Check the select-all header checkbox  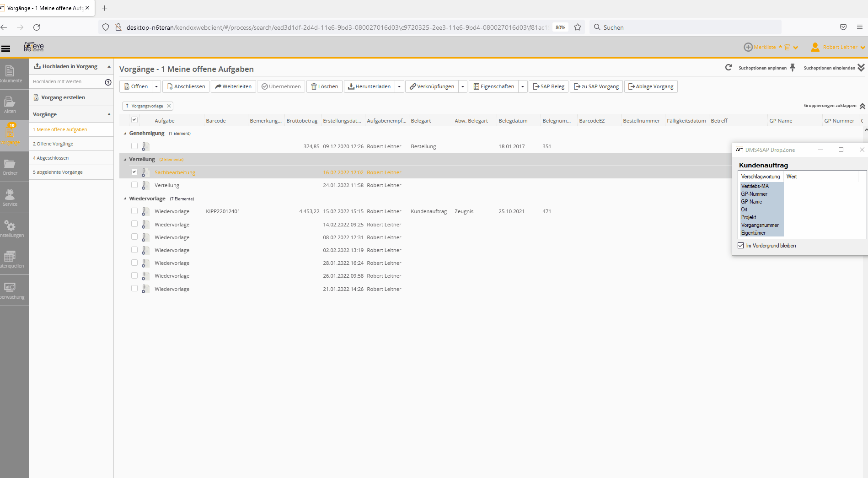134,120
